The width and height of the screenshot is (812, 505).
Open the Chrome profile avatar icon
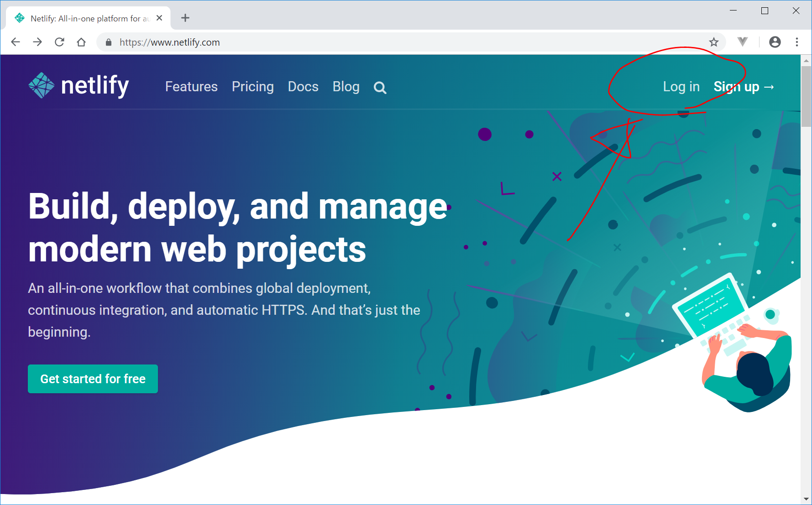(775, 42)
